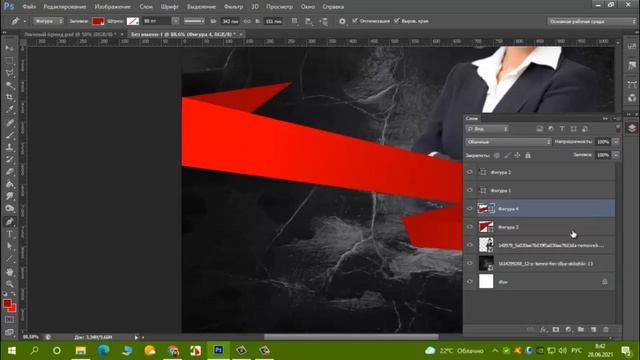This screenshot has height=360, width=640.
Task: Toggle visibility of dark texture layer
Action: (470, 264)
